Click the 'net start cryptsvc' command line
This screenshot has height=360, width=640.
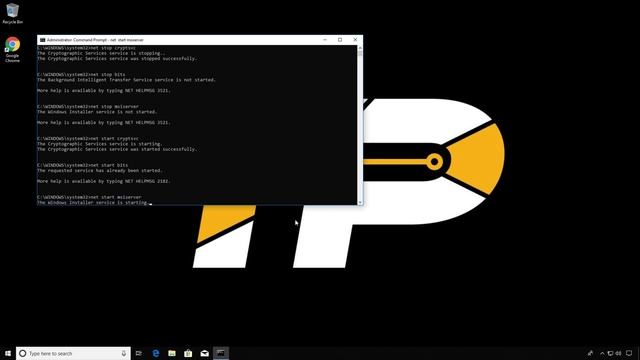click(x=88, y=139)
